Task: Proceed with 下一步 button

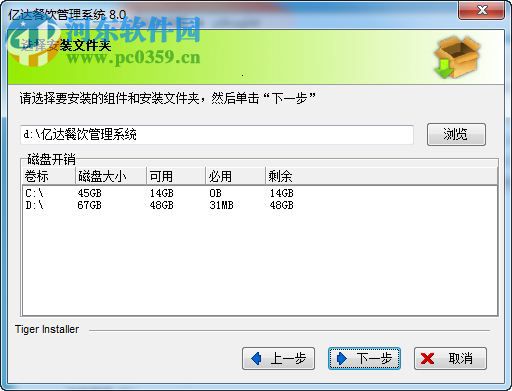Action: coord(364,359)
